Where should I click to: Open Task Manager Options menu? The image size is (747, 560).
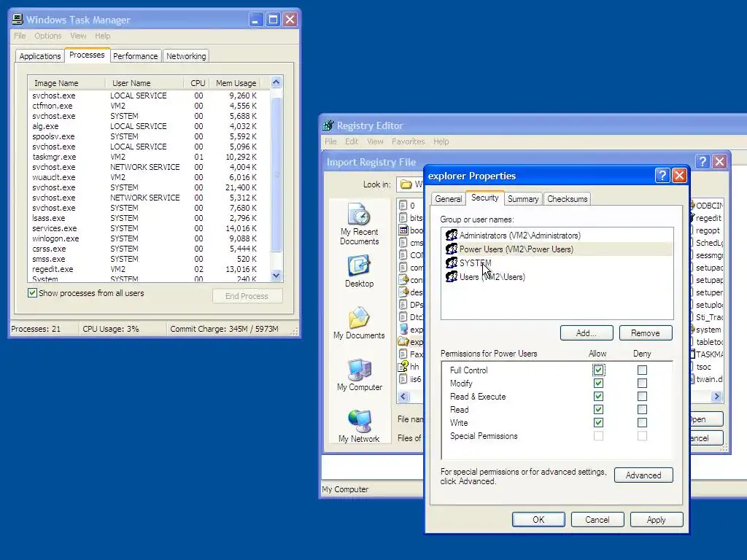[x=47, y=36]
